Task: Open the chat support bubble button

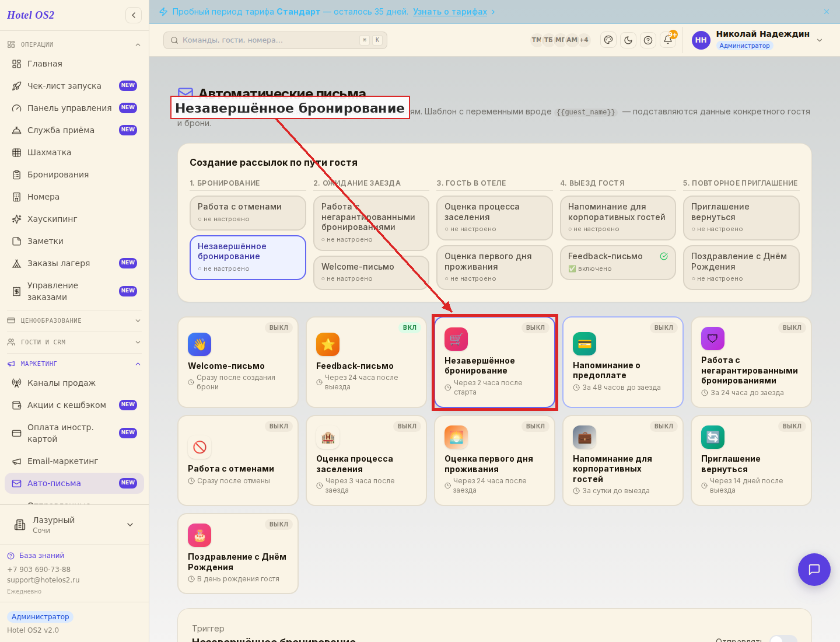Action: click(814, 570)
